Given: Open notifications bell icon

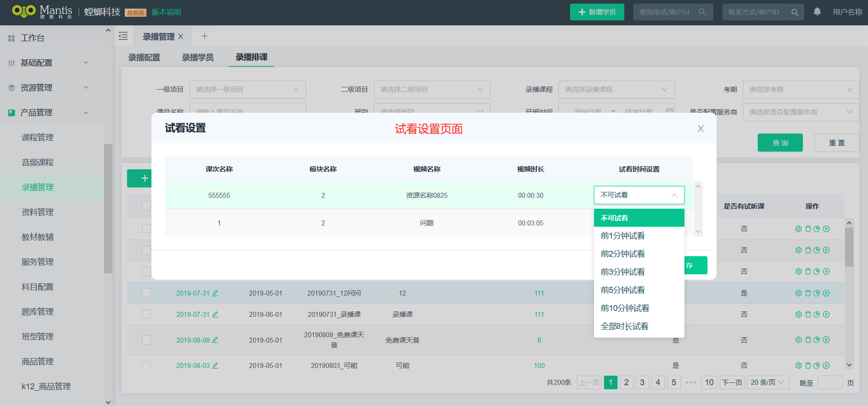Looking at the screenshot, I should click(817, 12).
